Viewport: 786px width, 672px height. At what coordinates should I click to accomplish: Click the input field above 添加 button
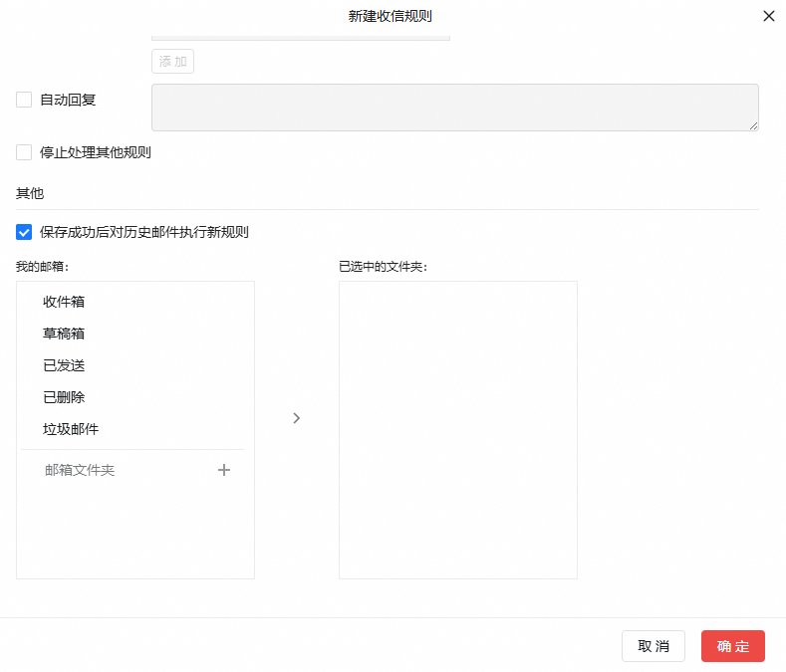300,37
